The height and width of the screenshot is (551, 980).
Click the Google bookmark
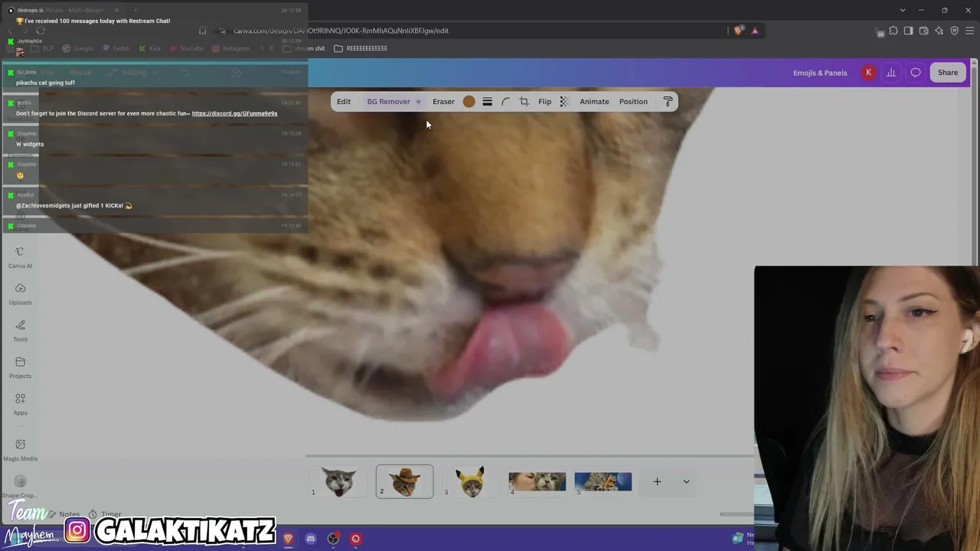coord(77,48)
